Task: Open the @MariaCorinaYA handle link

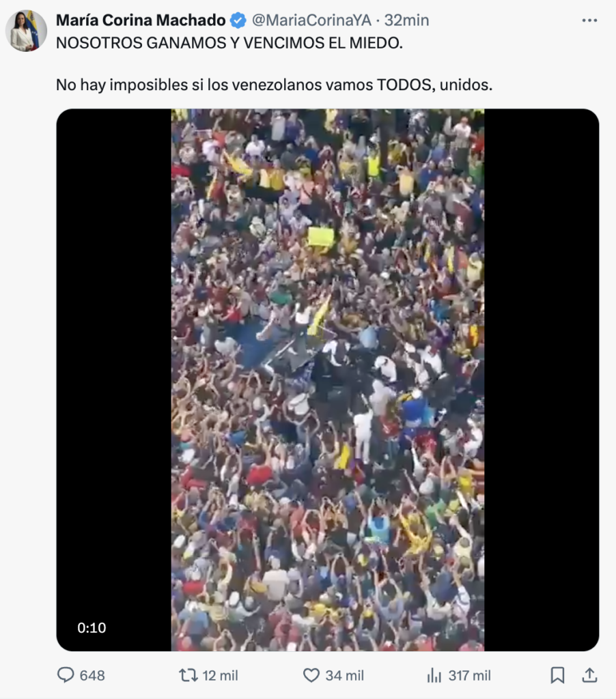Action: (311, 20)
